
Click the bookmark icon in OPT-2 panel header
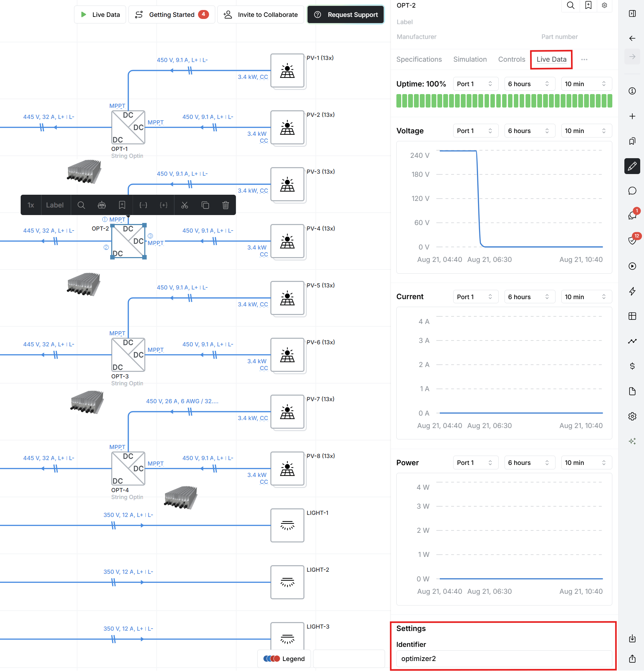[588, 6]
